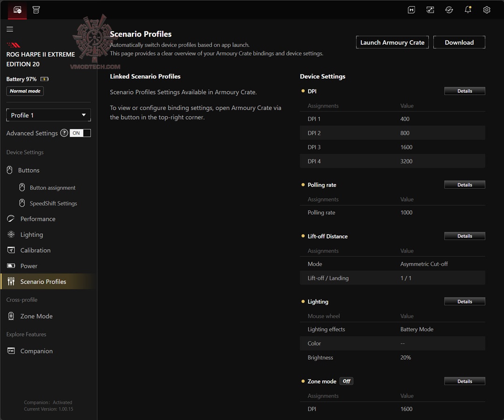Open Details for Polling rate
The image size is (504, 420).
pyautogui.click(x=464, y=185)
